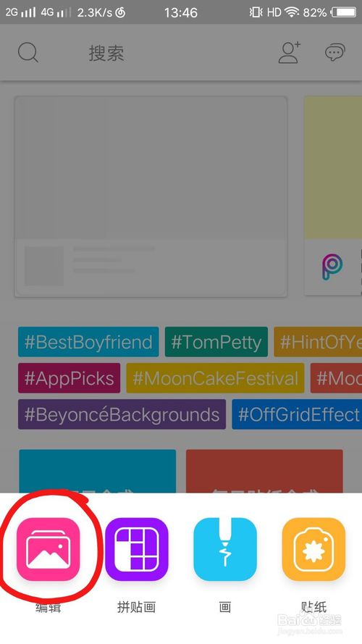Select the #BeyoncéBackgrounds hashtag
The image size is (362, 644).
[122, 414]
